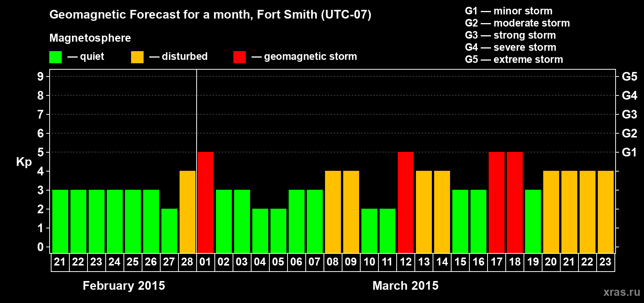
Task: Click the green bar for March 19
Action: (x=533, y=222)
